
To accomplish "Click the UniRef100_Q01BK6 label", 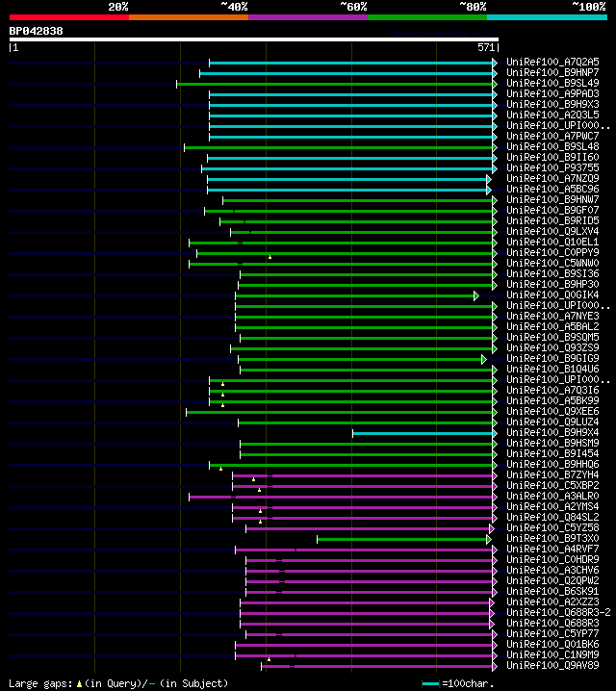I will click(552, 644).
